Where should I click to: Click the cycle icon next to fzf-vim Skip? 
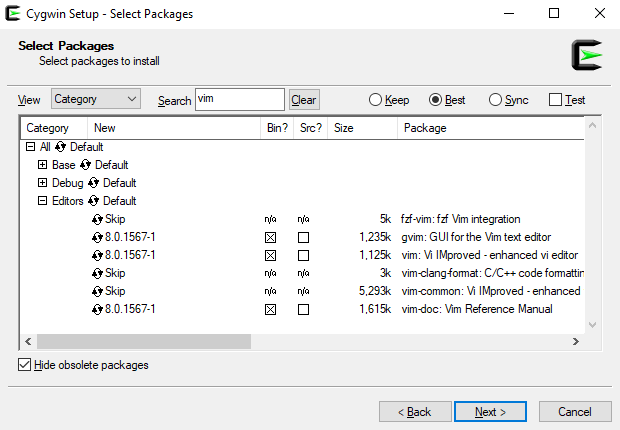click(97, 219)
